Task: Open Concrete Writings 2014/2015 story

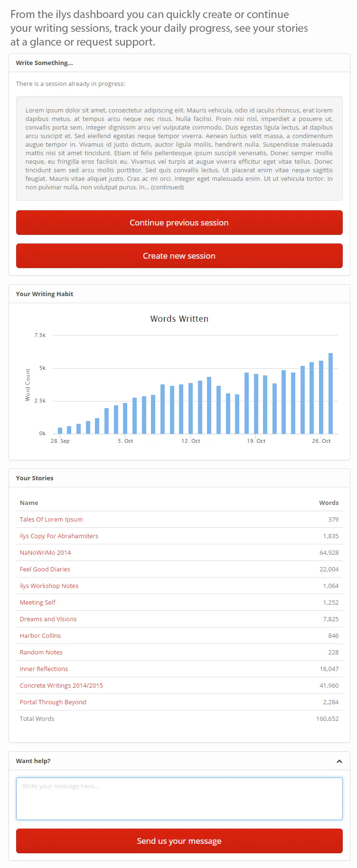Action: click(61, 685)
